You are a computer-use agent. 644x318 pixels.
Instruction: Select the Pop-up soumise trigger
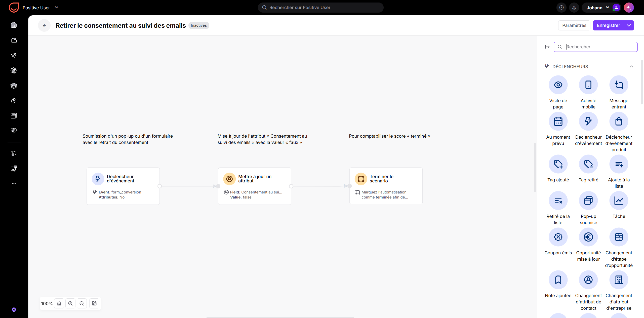(588, 201)
